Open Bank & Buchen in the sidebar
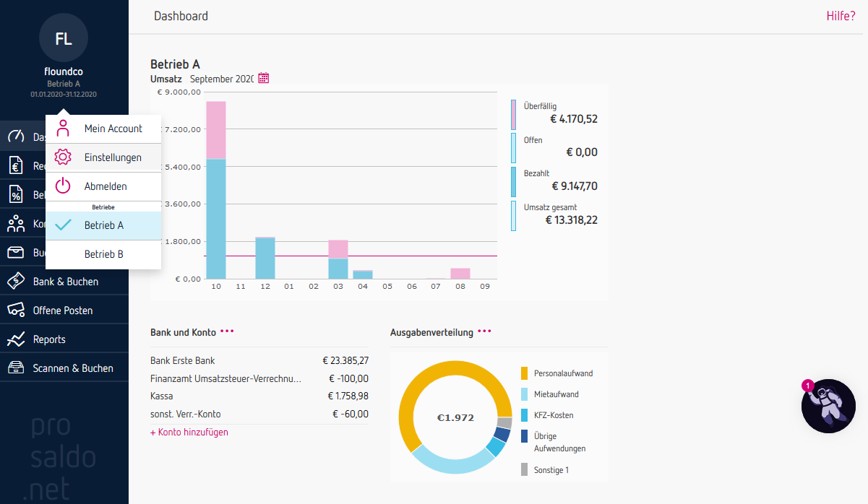Screen dimensions: 868x504 (x=65, y=282)
